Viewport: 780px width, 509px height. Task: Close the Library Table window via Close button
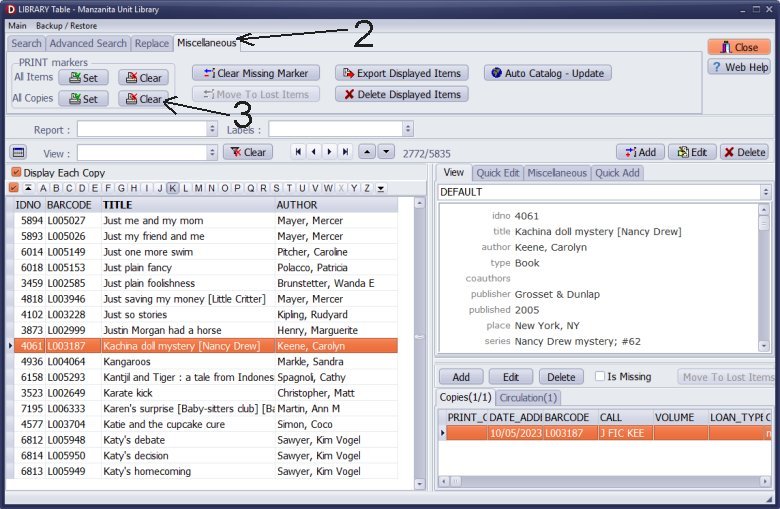739,47
